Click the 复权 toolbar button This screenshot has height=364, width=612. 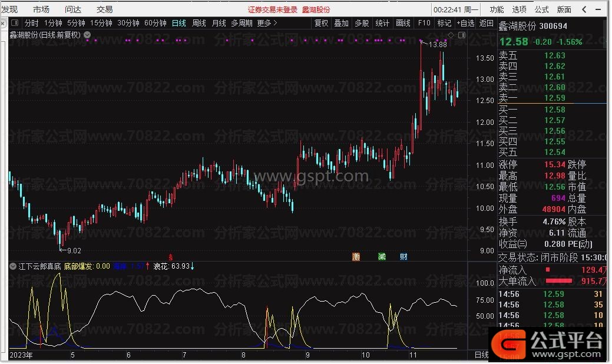coord(321,23)
